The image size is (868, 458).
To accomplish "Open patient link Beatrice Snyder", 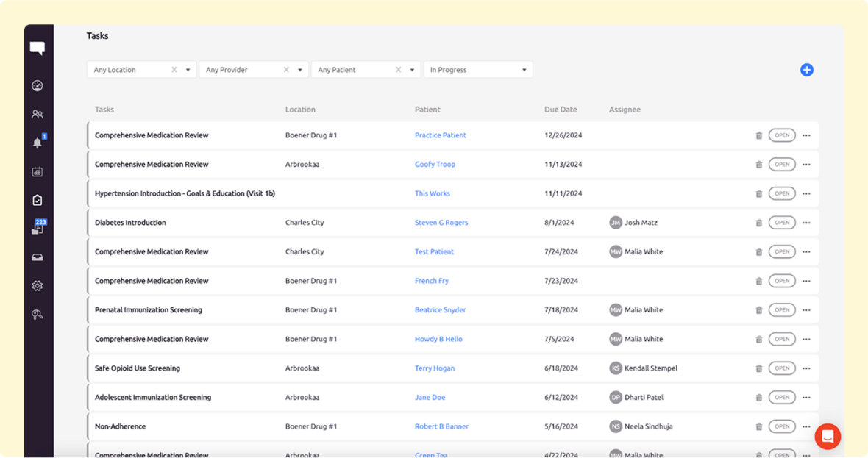I will (440, 310).
